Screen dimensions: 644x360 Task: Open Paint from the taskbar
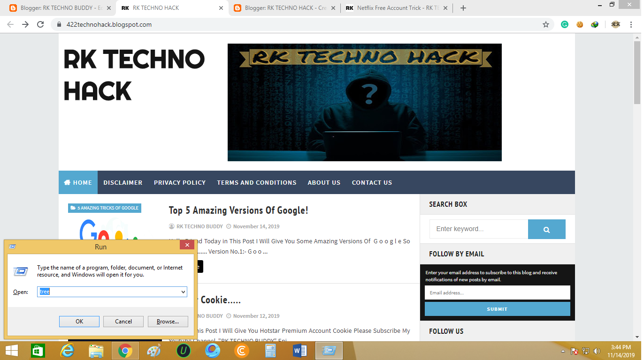[154, 351]
